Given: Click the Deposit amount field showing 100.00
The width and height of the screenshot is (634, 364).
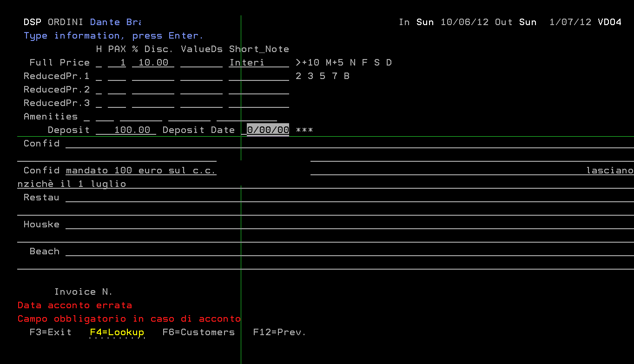Looking at the screenshot, I should [x=125, y=130].
